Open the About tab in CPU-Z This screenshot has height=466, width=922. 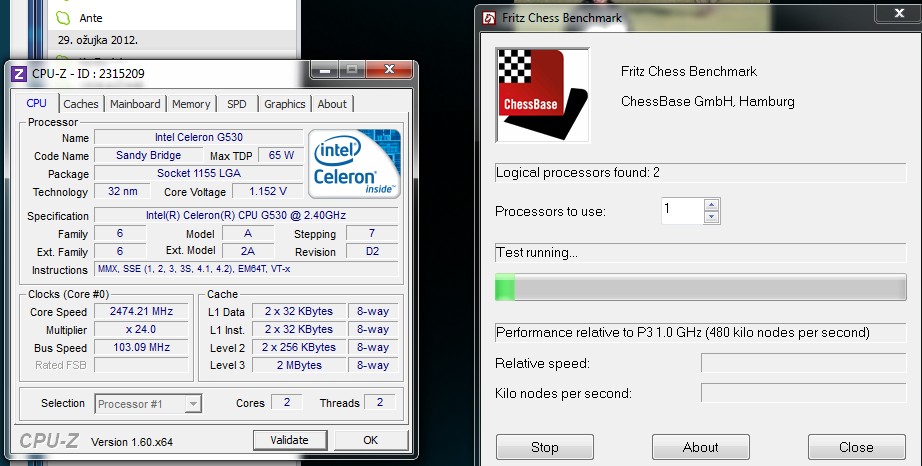(x=332, y=104)
